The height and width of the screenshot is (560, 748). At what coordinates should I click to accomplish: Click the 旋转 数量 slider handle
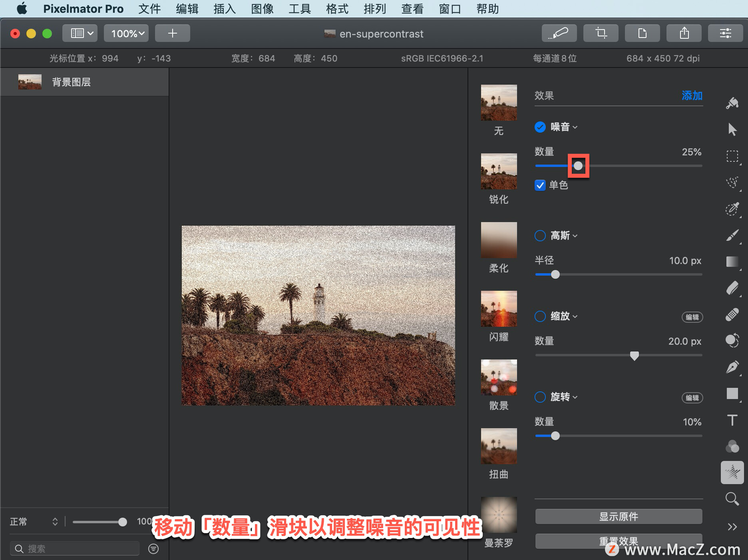point(555,436)
